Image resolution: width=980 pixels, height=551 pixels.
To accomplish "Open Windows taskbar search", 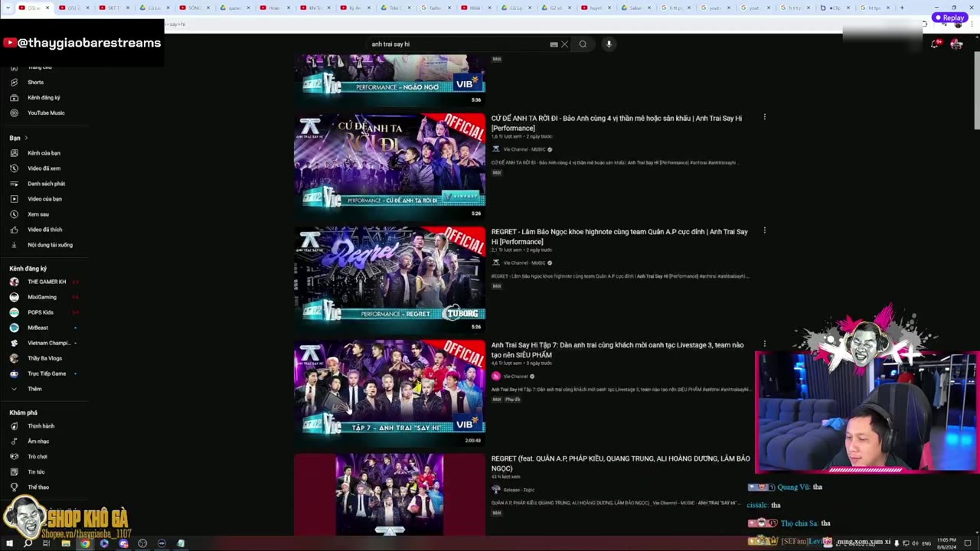I will tap(28, 543).
